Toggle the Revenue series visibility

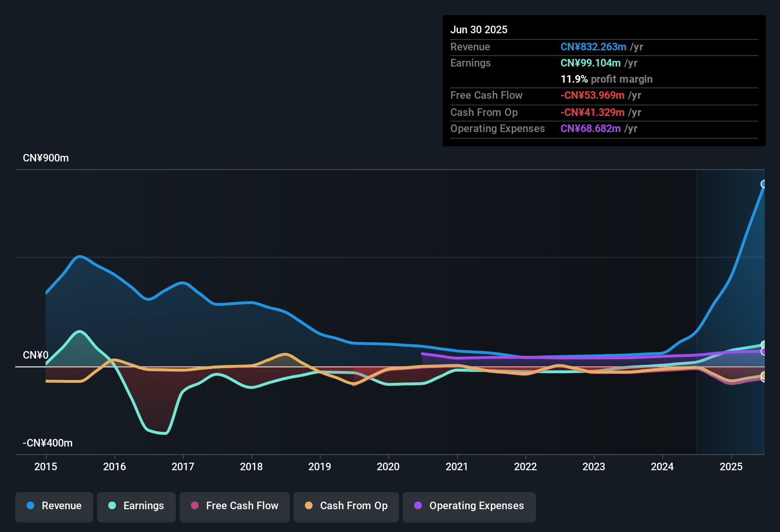point(54,506)
